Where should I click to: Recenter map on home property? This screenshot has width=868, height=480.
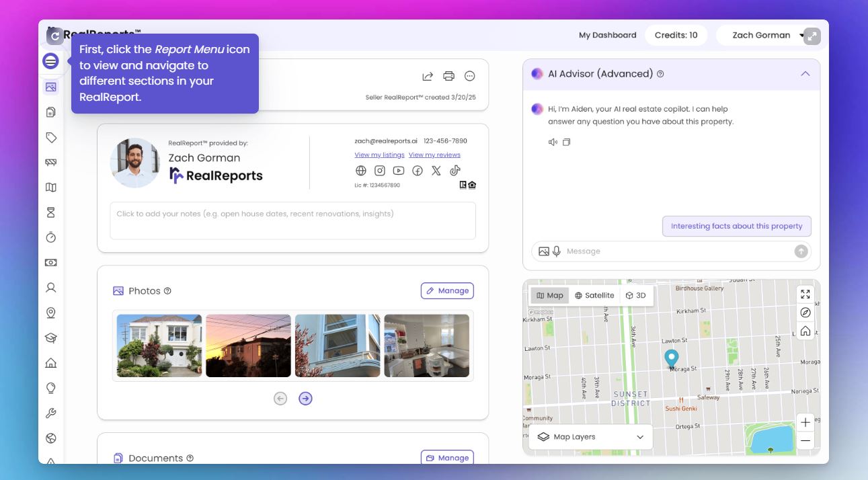[805, 331]
